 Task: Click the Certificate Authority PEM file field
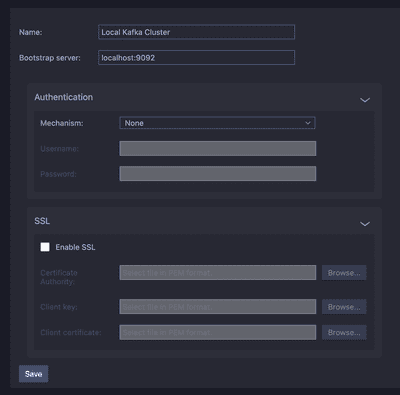pyautogui.click(x=218, y=273)
